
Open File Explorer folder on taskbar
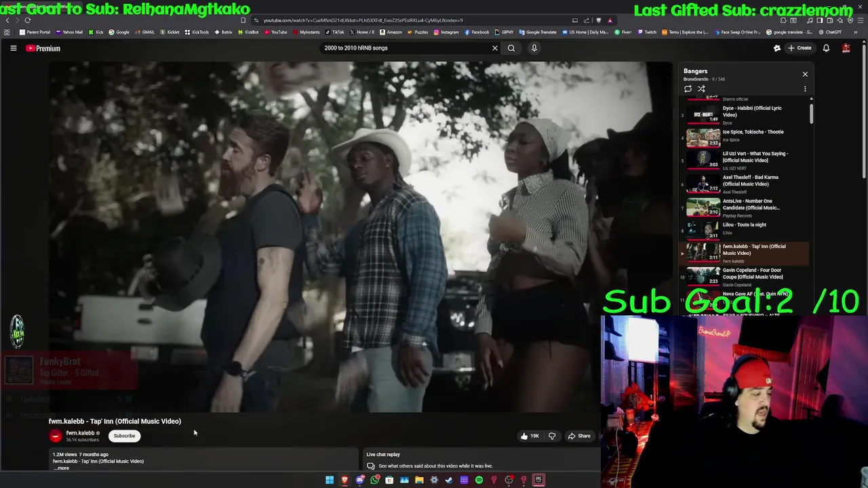click(x=419, y=480)
